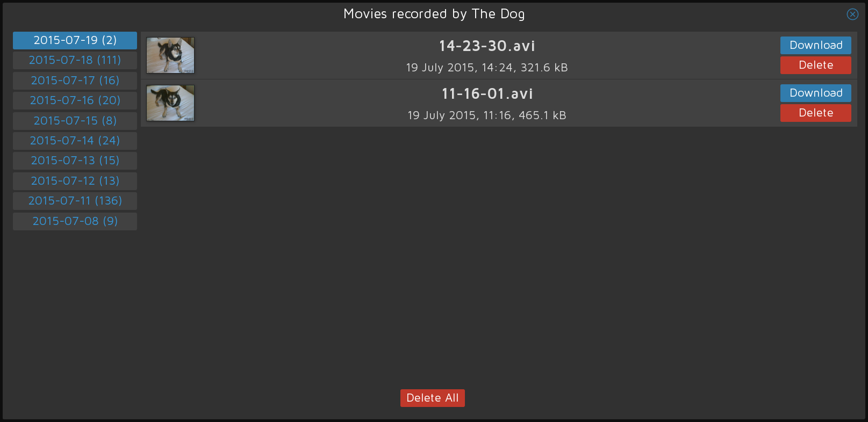Open the 11-16-01.avi video thumbnail

click(170, 103)
